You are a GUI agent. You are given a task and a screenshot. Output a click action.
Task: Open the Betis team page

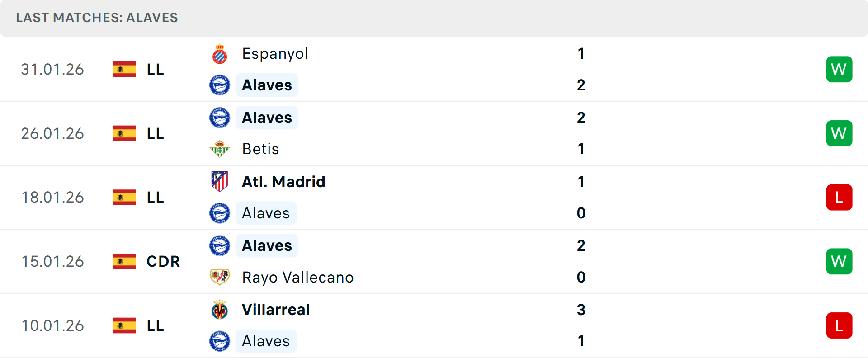pyautogui.click(x=260, y=149)
